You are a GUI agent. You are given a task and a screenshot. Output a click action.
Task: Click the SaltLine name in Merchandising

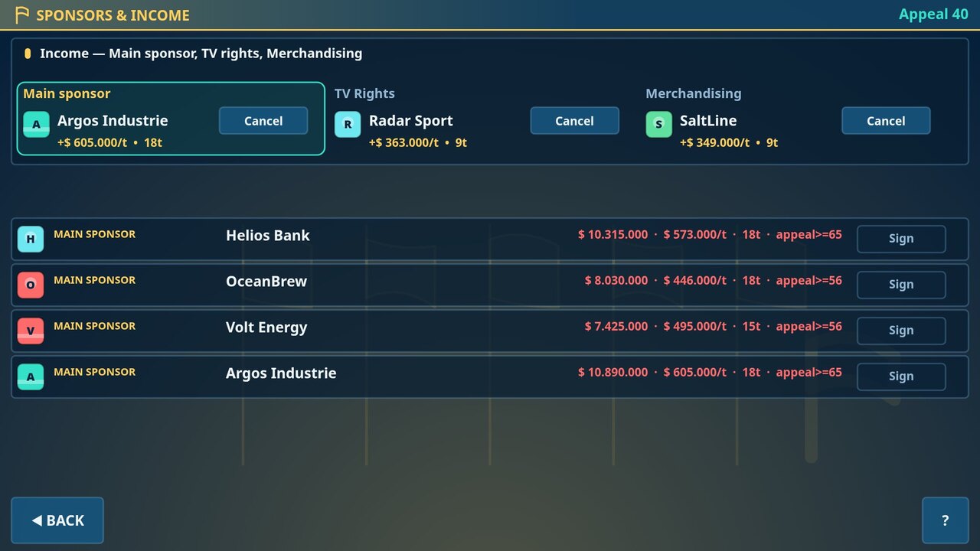pos(708,121)
